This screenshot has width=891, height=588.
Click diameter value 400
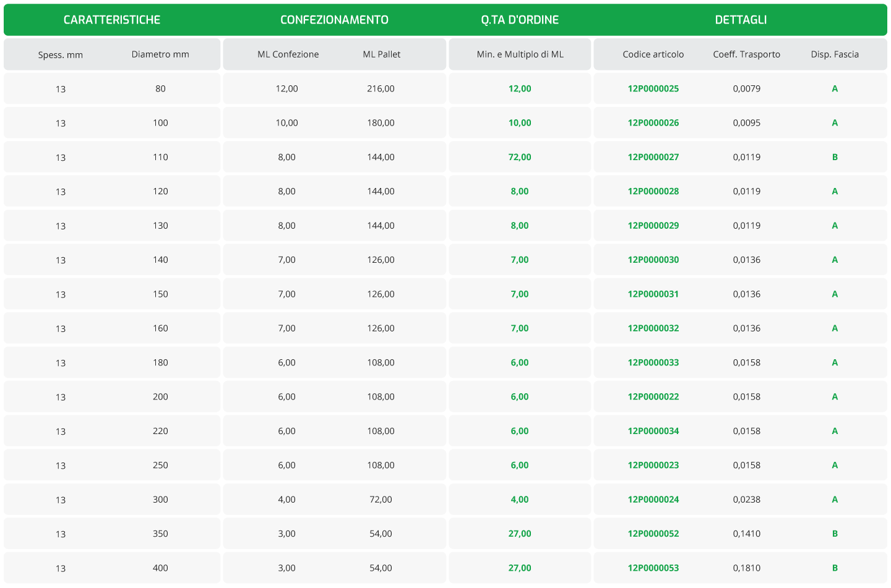160,568
